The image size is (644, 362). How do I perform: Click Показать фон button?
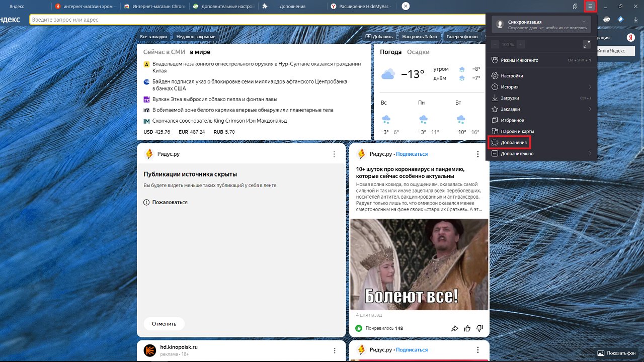coord(616,353)
